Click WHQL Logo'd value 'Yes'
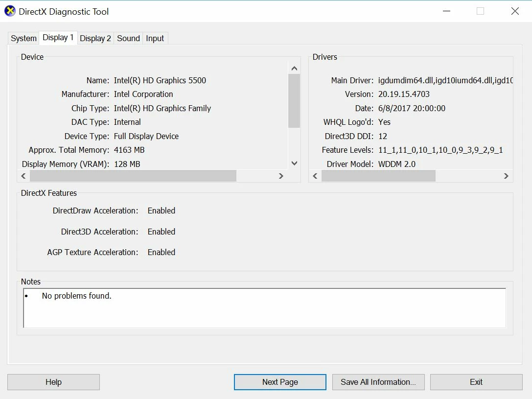This screenshot has height=399, width=532. 384,122
